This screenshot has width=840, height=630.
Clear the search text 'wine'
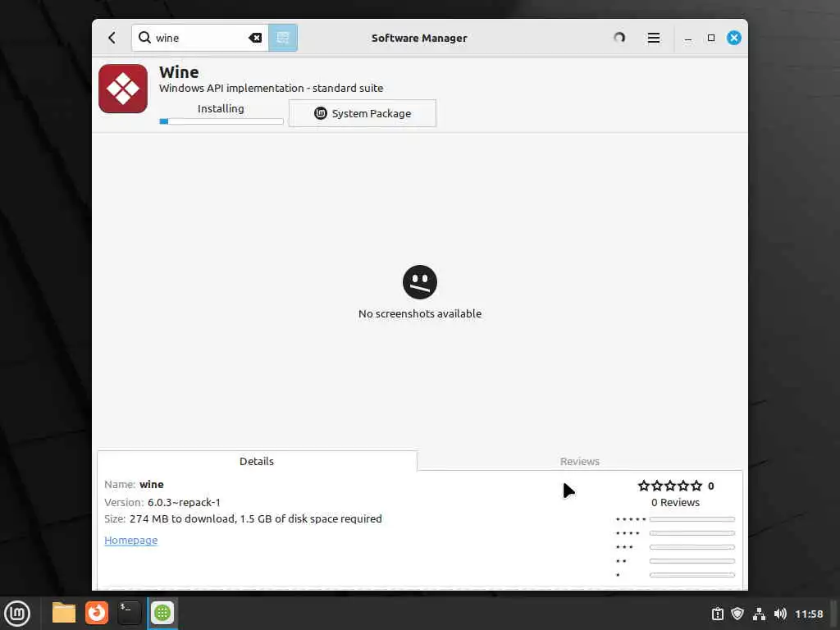tap(255, 38)
